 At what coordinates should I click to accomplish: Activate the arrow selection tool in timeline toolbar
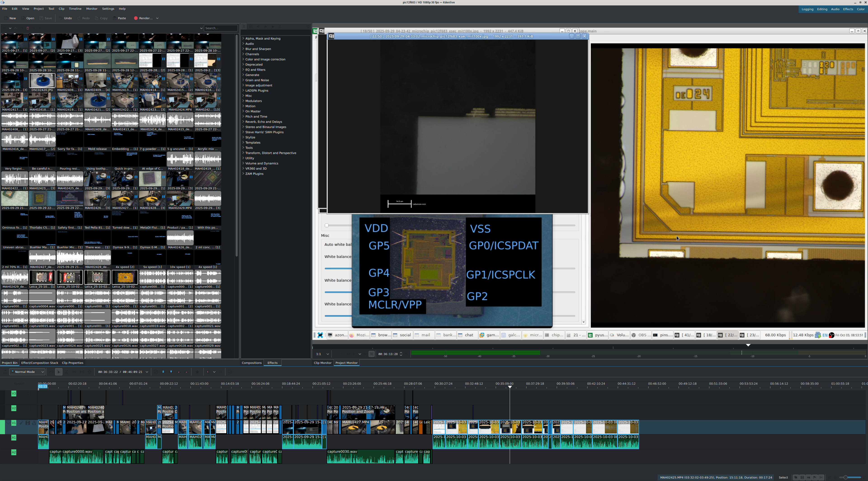(x=59, y=372)
